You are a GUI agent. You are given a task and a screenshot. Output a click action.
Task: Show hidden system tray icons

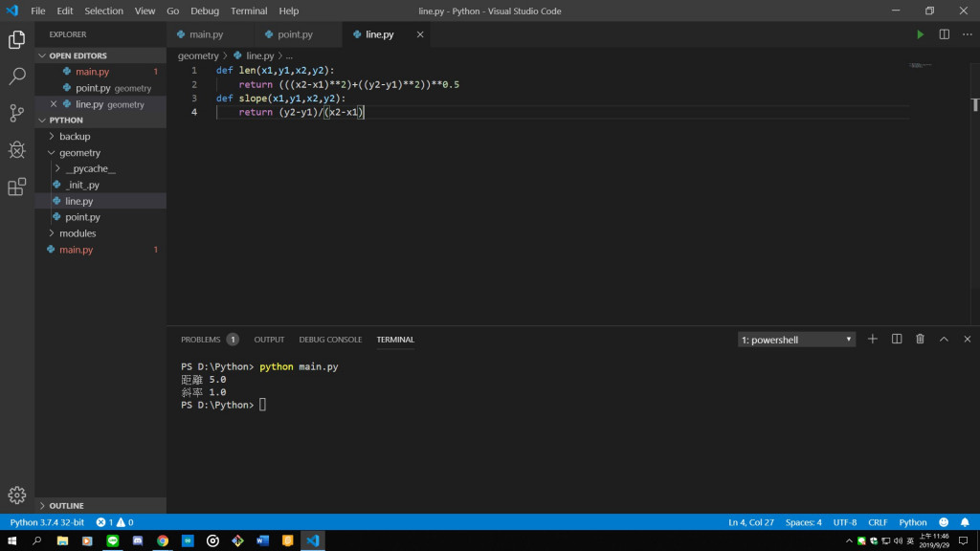pyautogui.click(x=849, y=541)
